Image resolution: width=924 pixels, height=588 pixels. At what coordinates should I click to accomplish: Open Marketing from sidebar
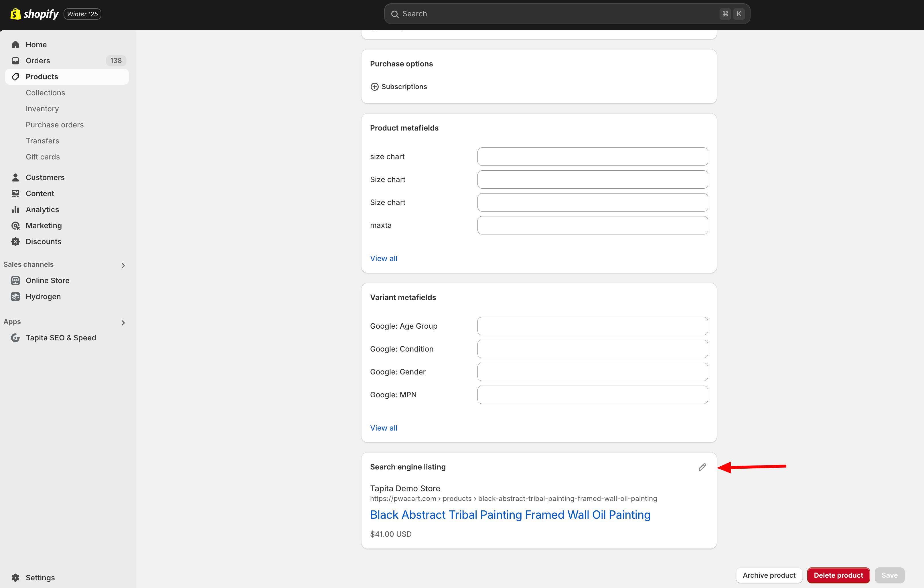coord(43,226)
